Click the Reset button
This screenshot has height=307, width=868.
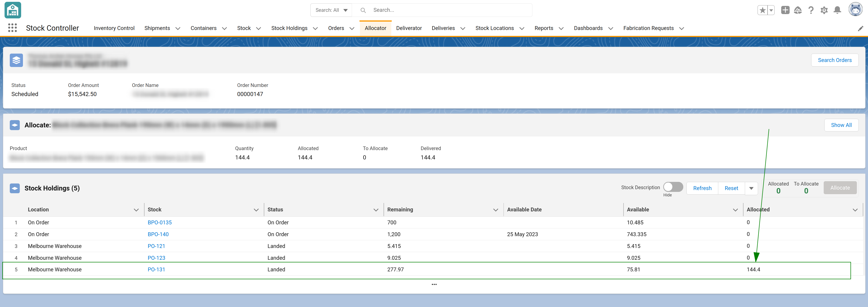[731, 188]
